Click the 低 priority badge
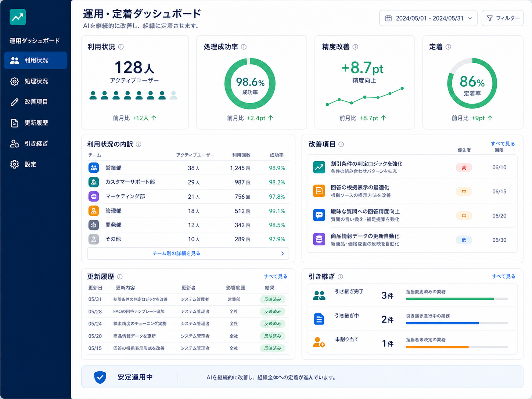Viewport: 532px width, 399px height. 464,240
